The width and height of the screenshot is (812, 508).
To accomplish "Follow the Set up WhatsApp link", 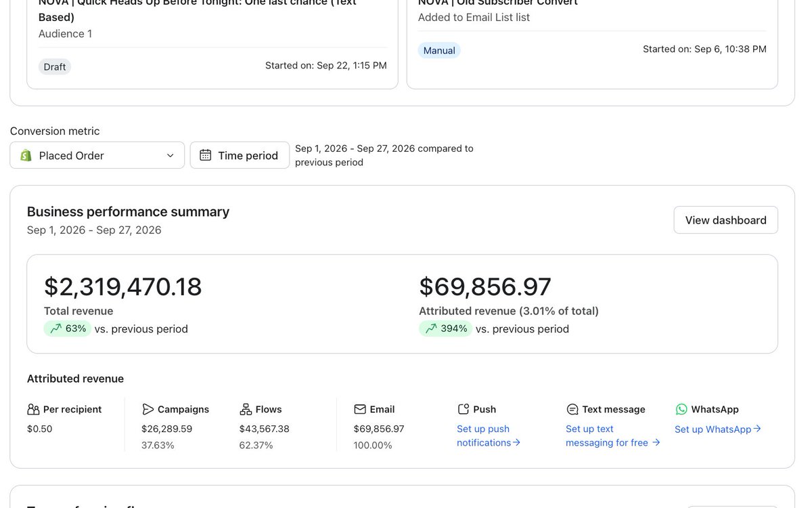I will click(718, 429).
